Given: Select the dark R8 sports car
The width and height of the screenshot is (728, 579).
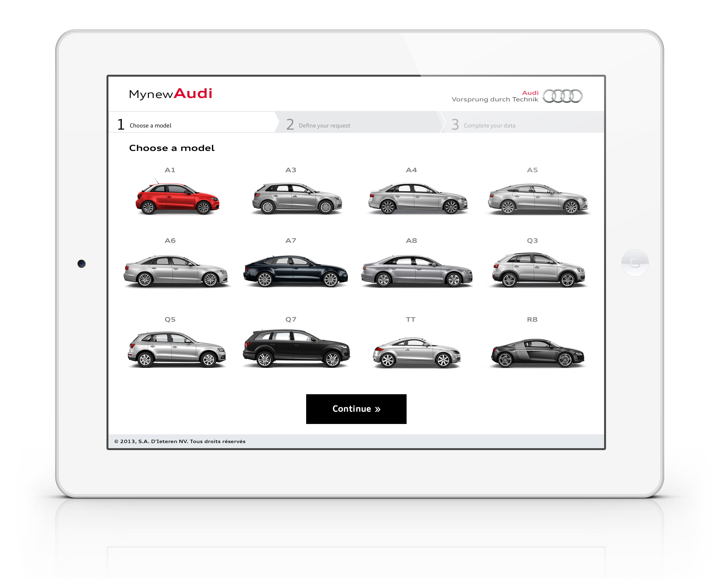Looking at the screenshot, I should (538, 353).
